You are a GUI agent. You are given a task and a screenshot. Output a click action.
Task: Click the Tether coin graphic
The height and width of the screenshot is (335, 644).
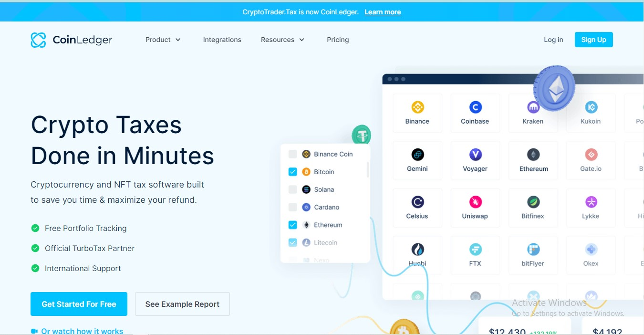(x=362, y=135)
